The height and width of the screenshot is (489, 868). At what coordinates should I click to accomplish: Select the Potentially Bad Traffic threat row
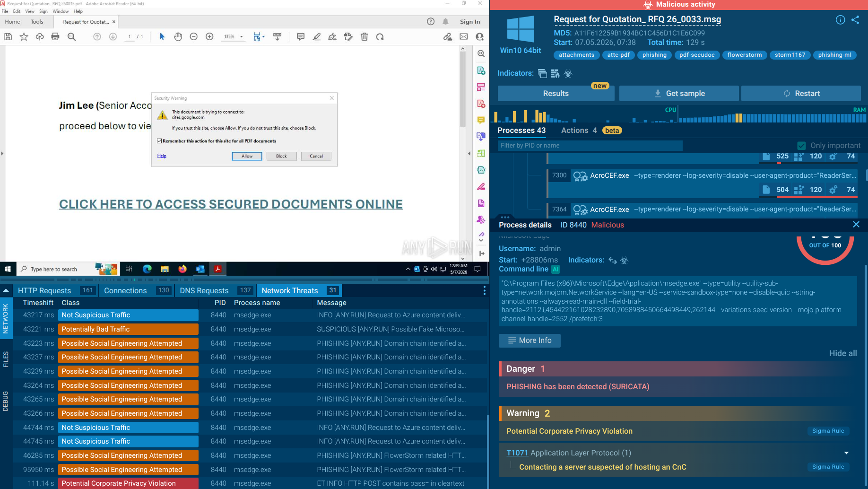point(250,329)
